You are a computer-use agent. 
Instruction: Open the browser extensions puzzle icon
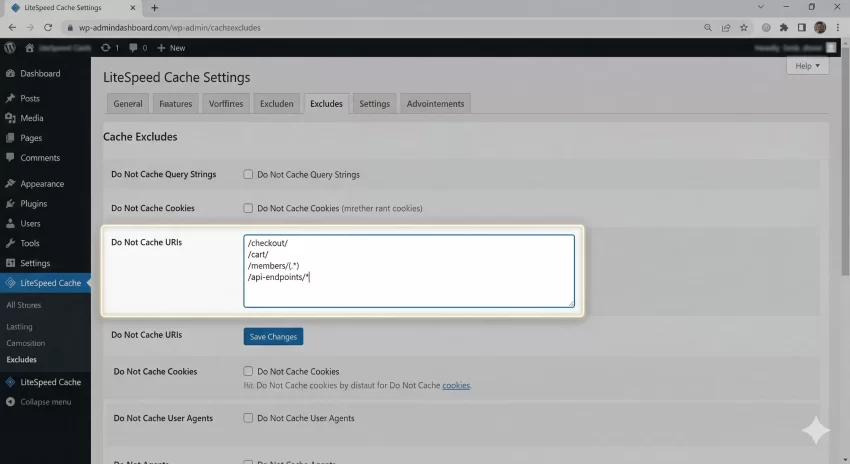point(783,28)
